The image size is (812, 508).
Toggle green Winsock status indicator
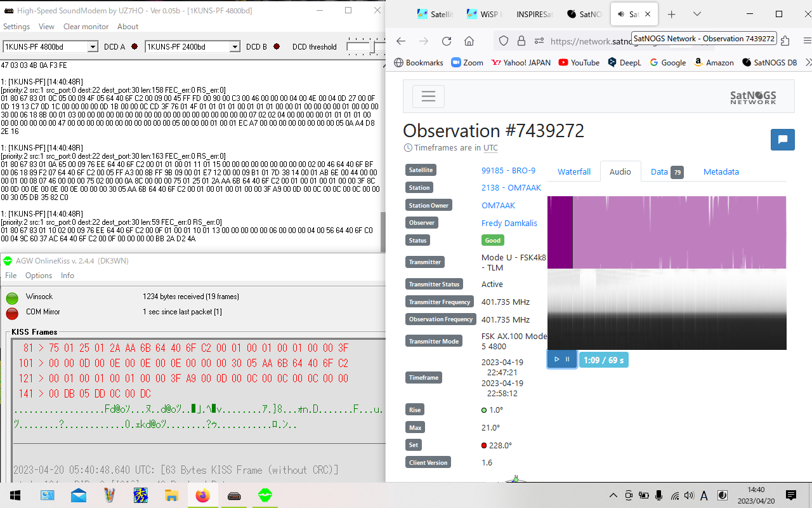[12, 298]
